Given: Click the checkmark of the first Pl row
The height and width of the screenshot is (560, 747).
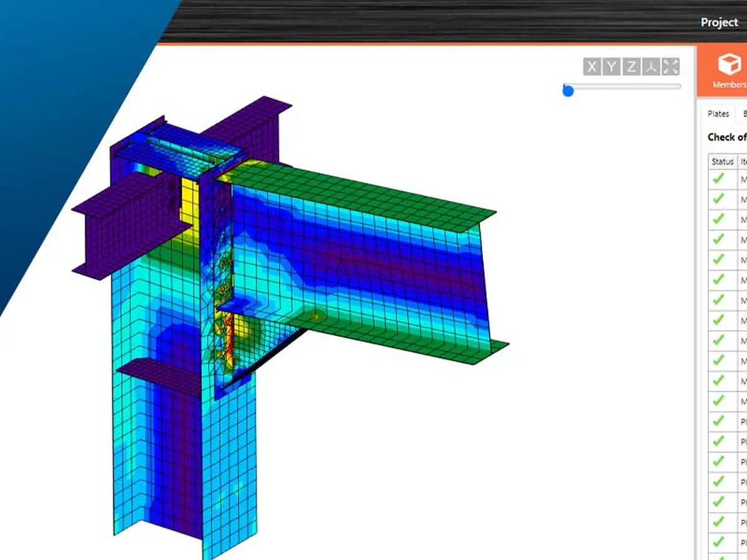Looking at the screenshot, I should 718,421.
